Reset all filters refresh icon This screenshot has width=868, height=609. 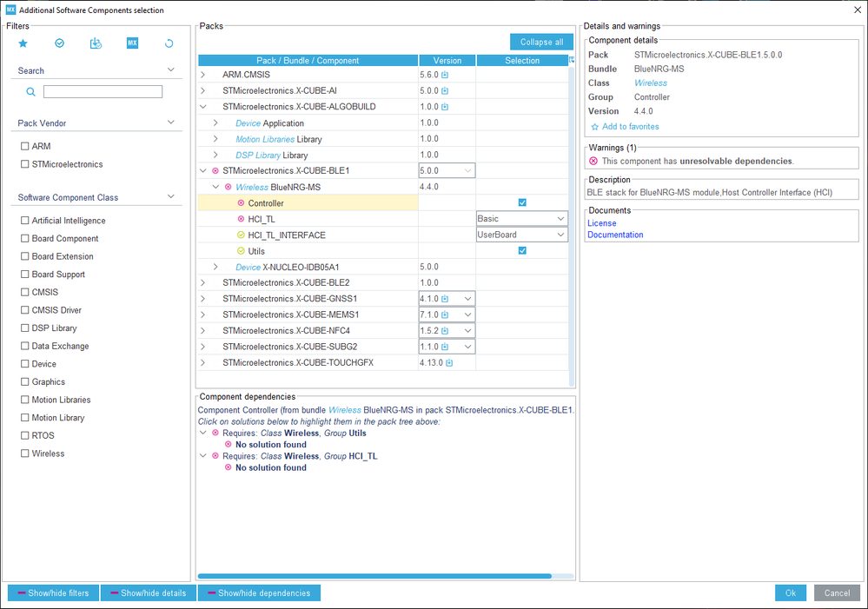coord(169,43)
